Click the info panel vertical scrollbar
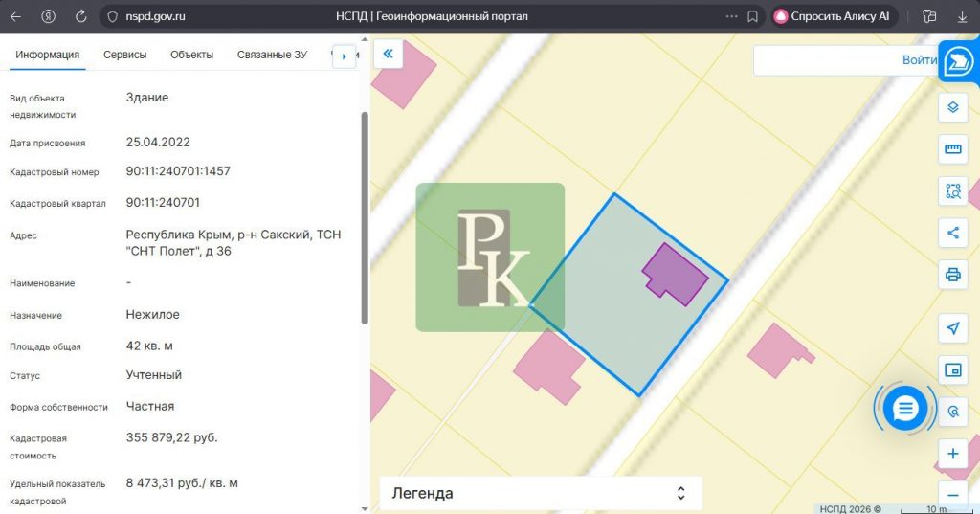Viewport: 980px width, 514px height. (364, 218)
